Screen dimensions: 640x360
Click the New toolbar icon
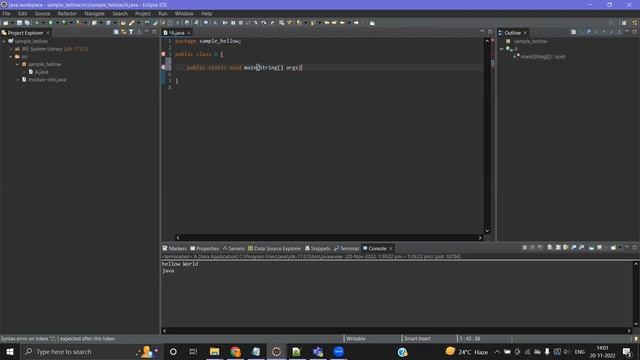5,23
